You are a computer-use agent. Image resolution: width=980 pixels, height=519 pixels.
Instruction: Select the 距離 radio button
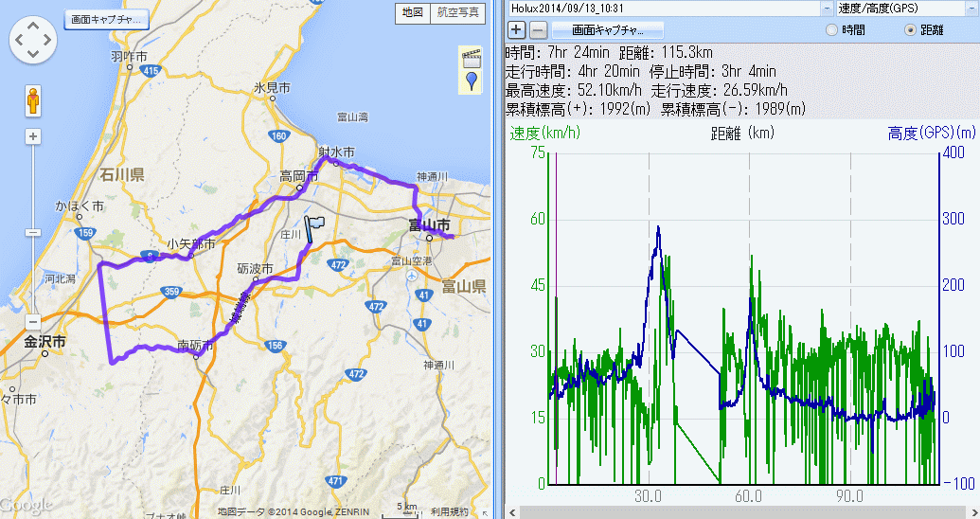pyautogui.click(x=911, y=30)
